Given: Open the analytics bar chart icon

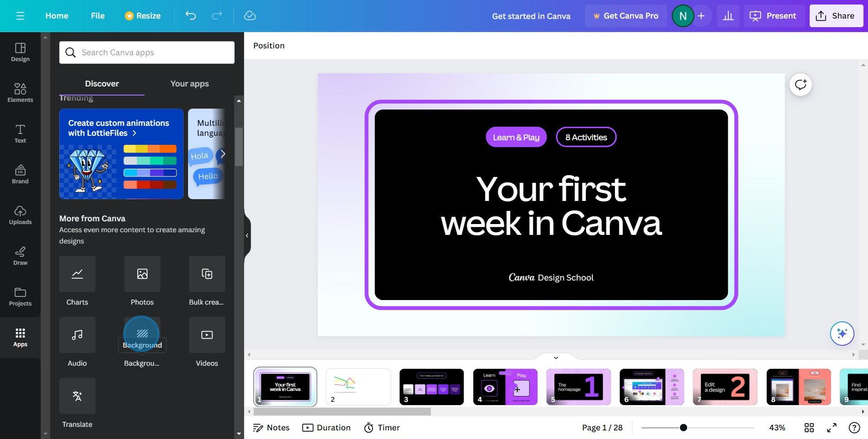Looking at the screenshot, I should 728,16.
